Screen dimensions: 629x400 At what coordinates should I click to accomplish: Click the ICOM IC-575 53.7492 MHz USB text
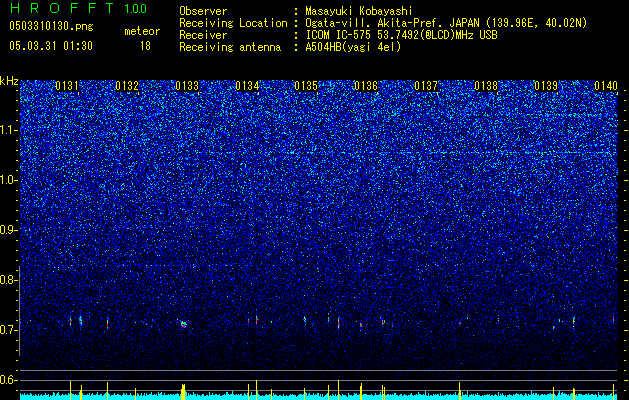pos(401,35)
